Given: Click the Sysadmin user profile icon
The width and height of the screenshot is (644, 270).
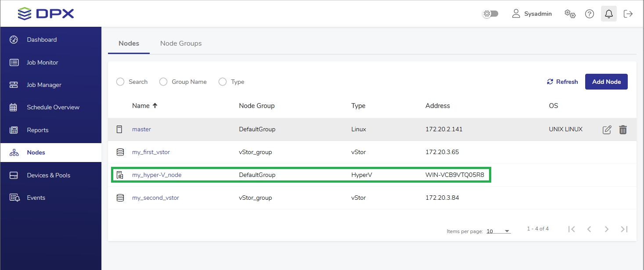Looking at the screenshot, I should coord(516,14).
